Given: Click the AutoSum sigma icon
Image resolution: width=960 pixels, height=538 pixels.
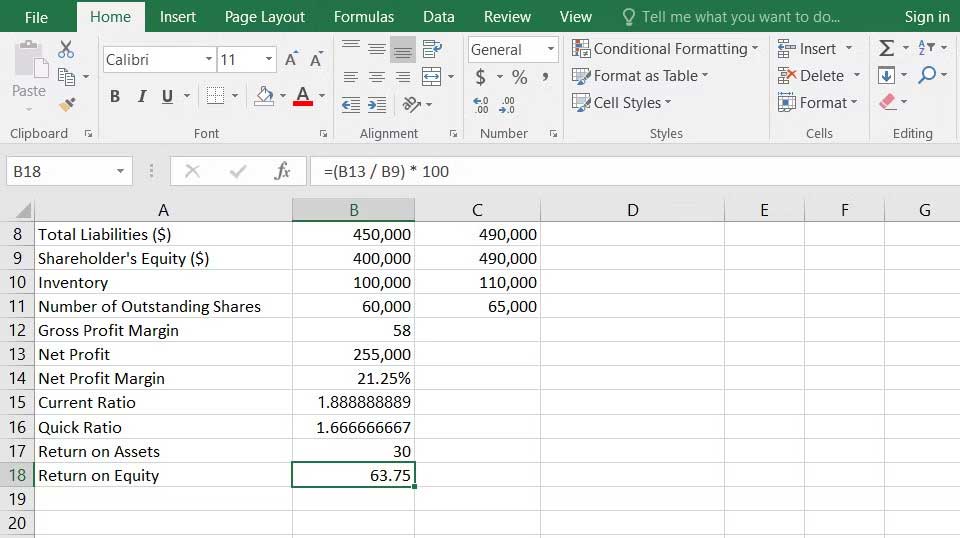Looking at the screenshot, I should pyautogui.click(x=886, y=48).
